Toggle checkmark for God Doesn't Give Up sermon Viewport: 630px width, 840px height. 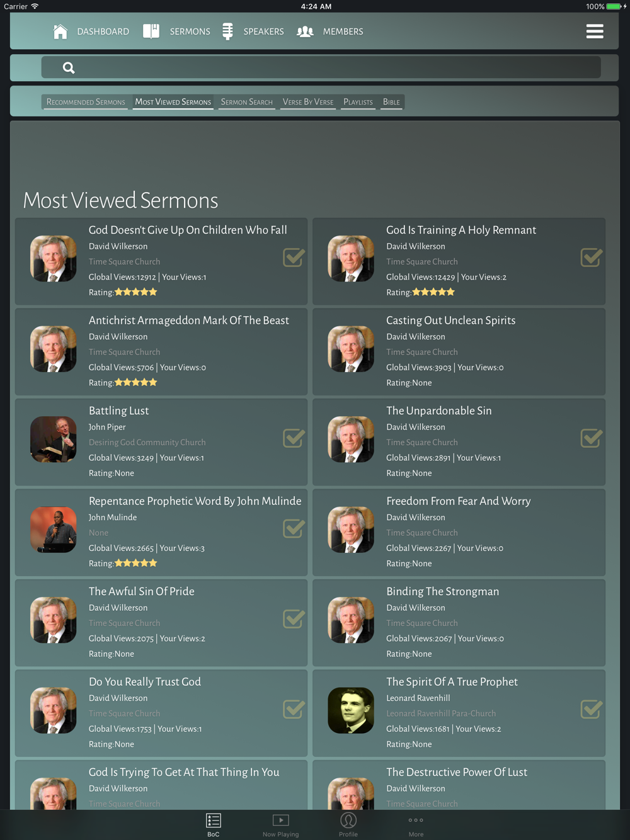294,257
